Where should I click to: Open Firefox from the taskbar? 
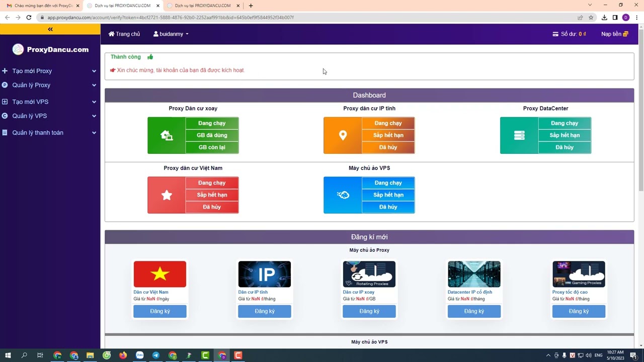pos(123,355)
